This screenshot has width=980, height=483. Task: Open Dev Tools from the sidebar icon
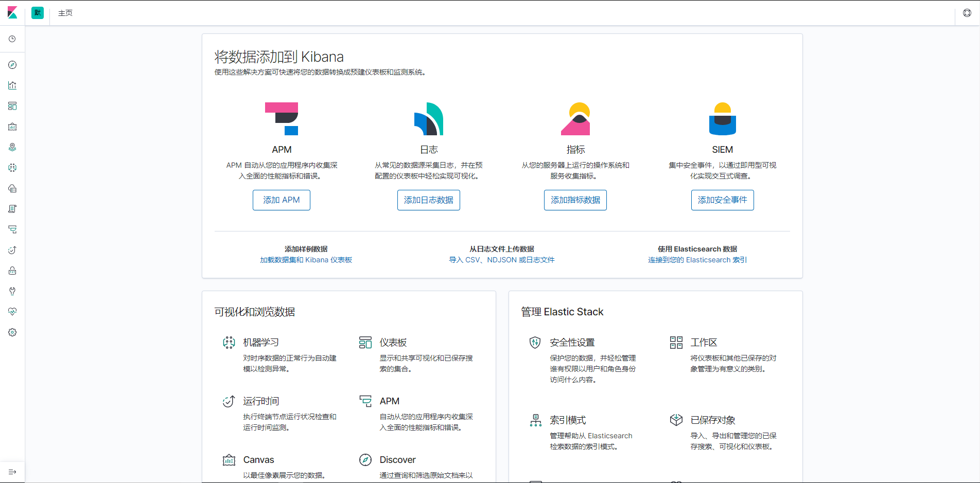tap(12, 291)
